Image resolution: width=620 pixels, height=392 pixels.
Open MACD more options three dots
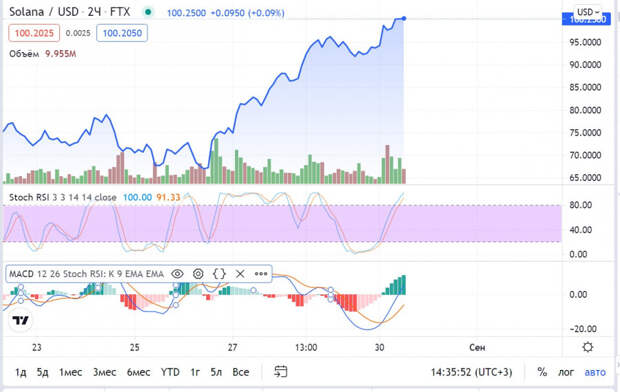[261, 274]
